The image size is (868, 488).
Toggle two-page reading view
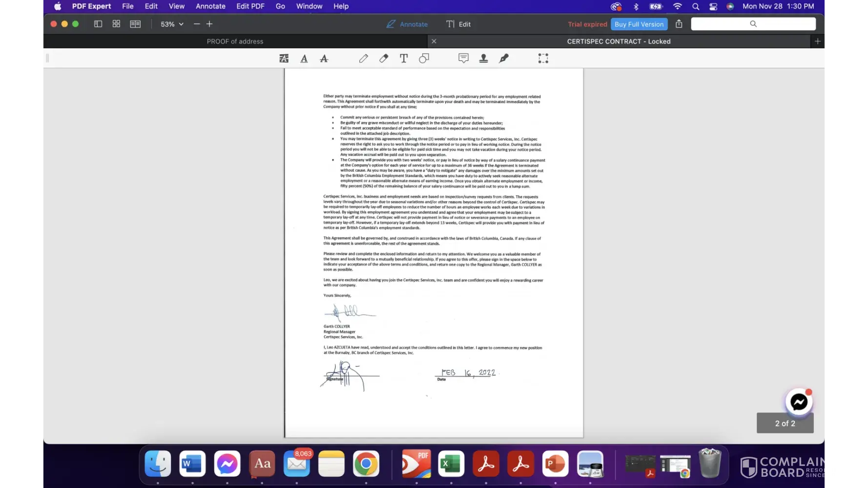tap(135, 24)
